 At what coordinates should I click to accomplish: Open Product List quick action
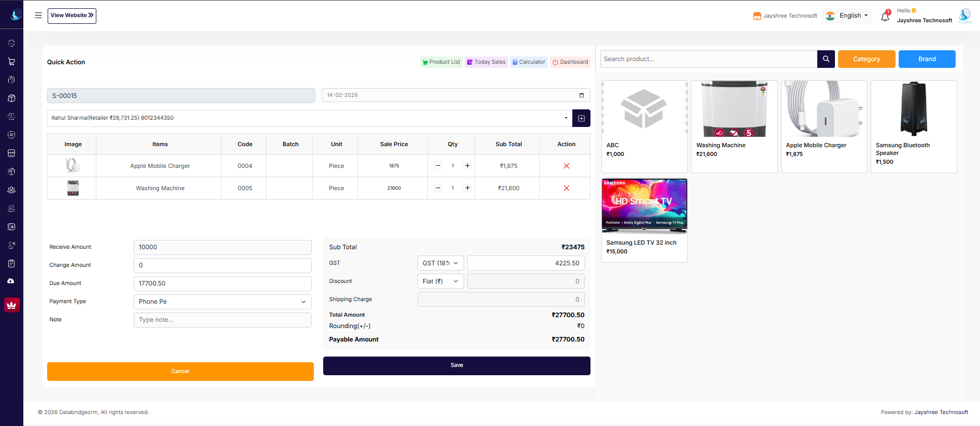[441, 62]
